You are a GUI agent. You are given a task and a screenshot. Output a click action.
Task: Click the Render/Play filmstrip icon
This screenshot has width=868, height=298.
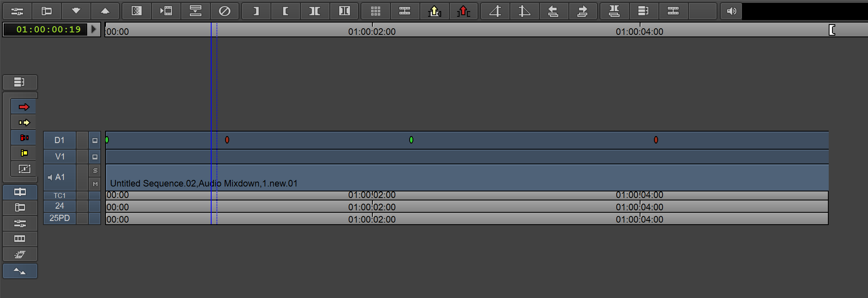166,11
